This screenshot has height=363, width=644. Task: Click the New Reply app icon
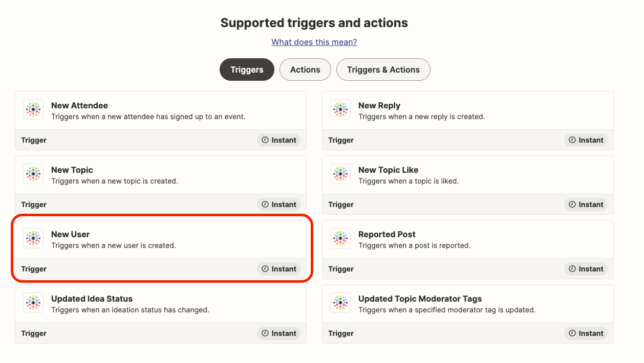click(x=340, y=109)
